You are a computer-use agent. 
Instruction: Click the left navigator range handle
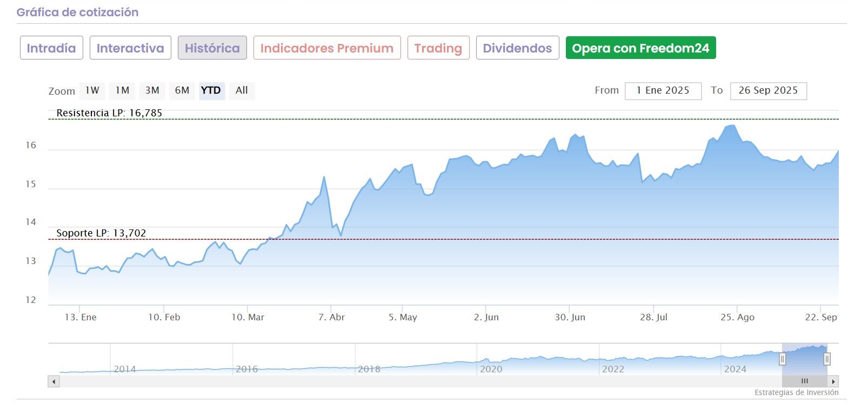pos(782,359)
